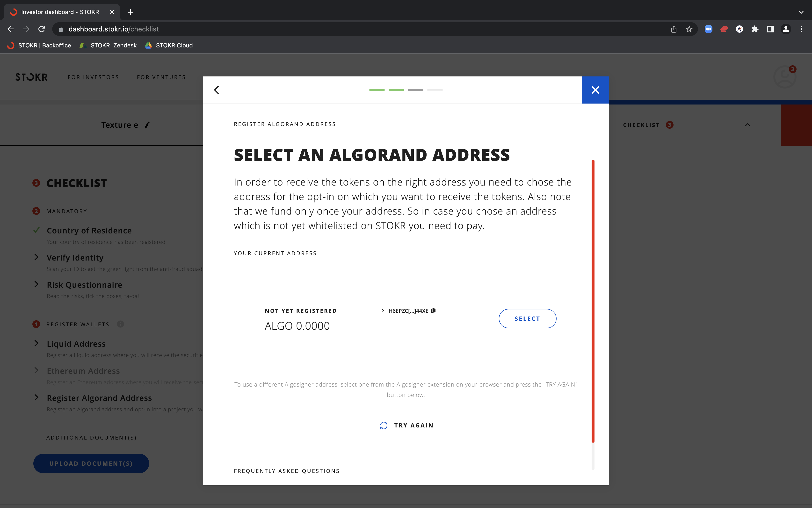
Task: Click the modal back arrow
Action: click(x=217, y=90)
